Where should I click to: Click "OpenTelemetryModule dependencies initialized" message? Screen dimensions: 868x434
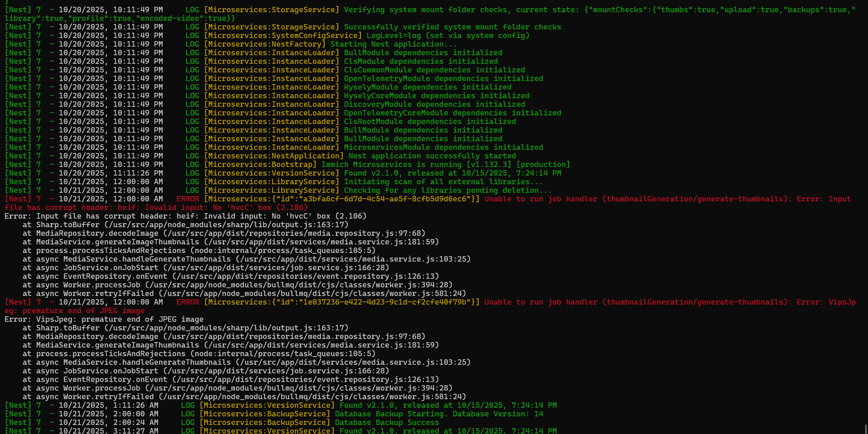(x=443, y=79)
